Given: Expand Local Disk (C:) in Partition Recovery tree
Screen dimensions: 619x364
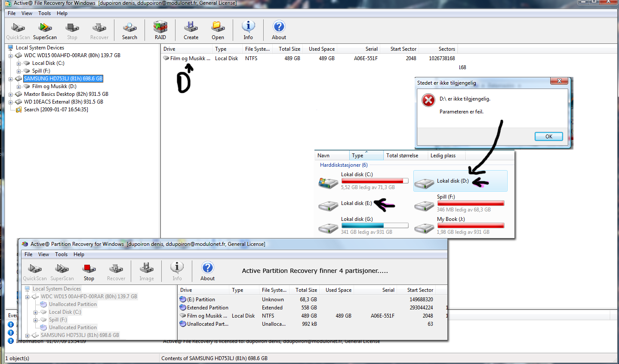Looking at the screenshot, I should 35,312.
